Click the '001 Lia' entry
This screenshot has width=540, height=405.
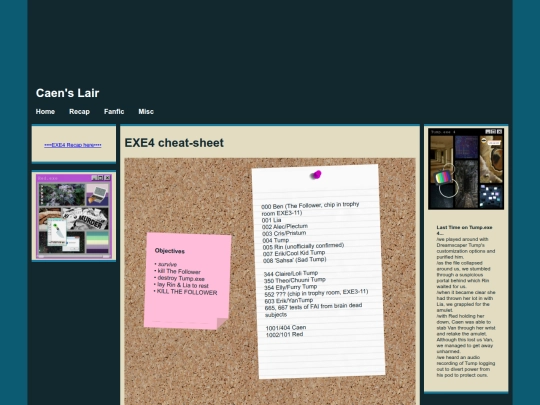[272, 220]
